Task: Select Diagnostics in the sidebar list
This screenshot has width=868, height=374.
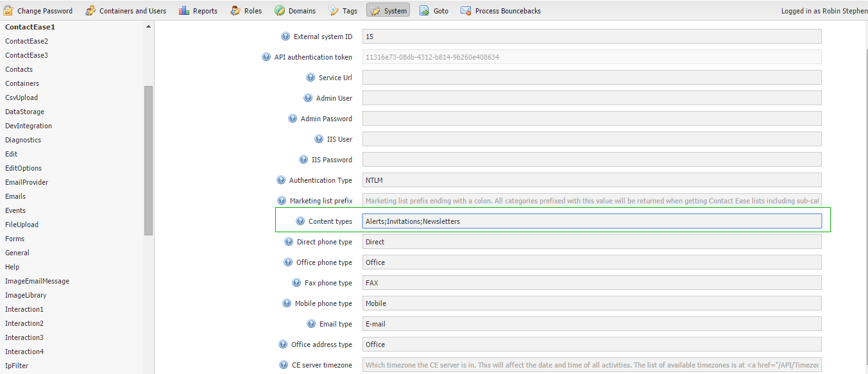Action: pos(23,140)
